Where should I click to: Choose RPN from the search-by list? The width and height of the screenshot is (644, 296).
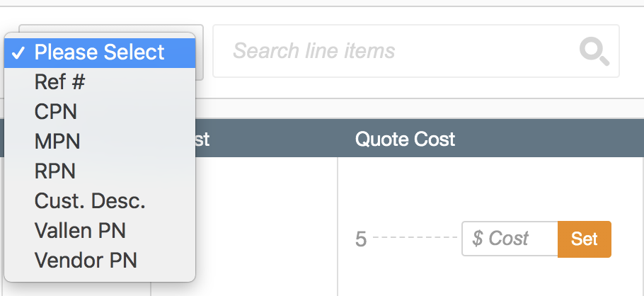point(55,171)
